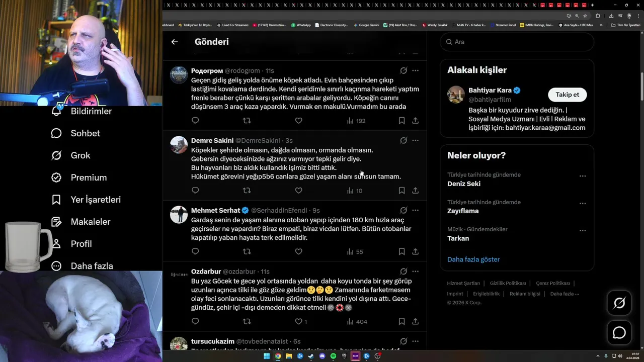The height and width of the screenshot is (362, 644).
Task: Open Grok icon on Mehmet Serhat's post
Action: tap(404, 210)
